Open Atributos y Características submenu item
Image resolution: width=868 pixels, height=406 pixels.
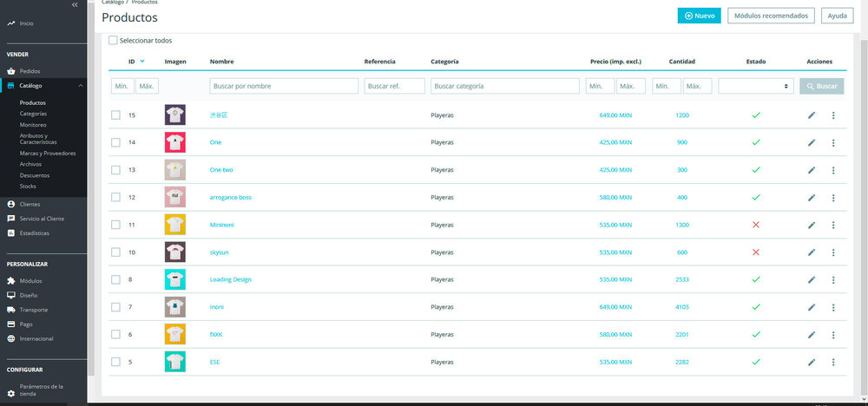[38, 139]
